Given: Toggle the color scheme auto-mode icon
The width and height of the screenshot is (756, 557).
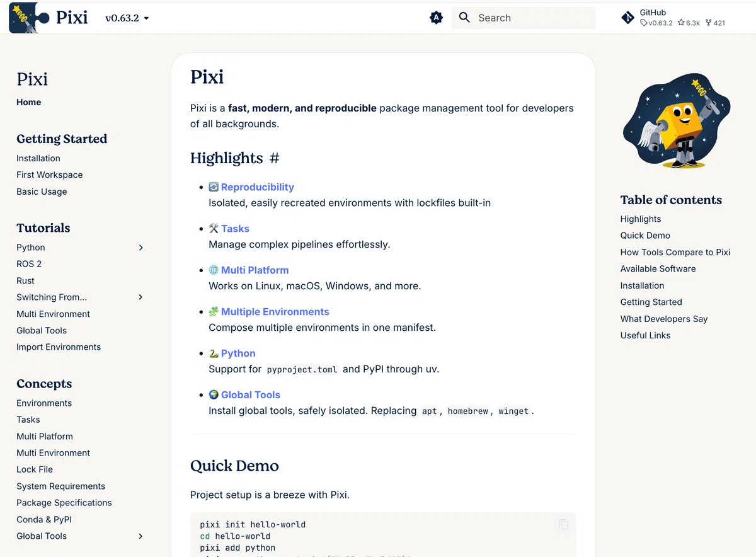Looking at the screenshot, I should coord(436,18).
